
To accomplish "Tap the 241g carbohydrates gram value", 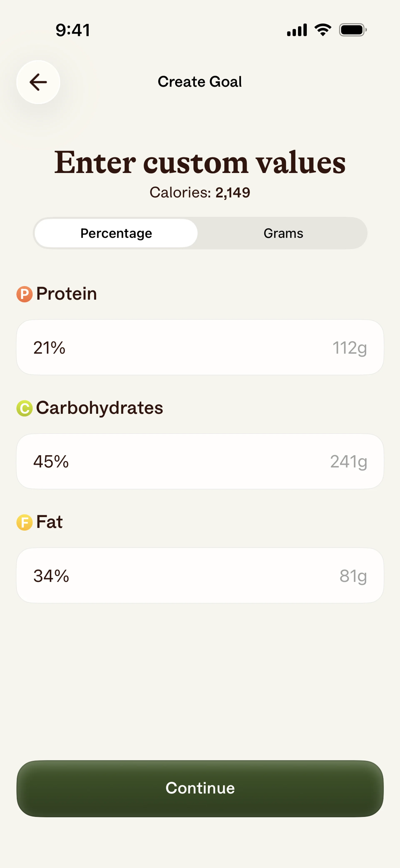I will click(348, 462).
